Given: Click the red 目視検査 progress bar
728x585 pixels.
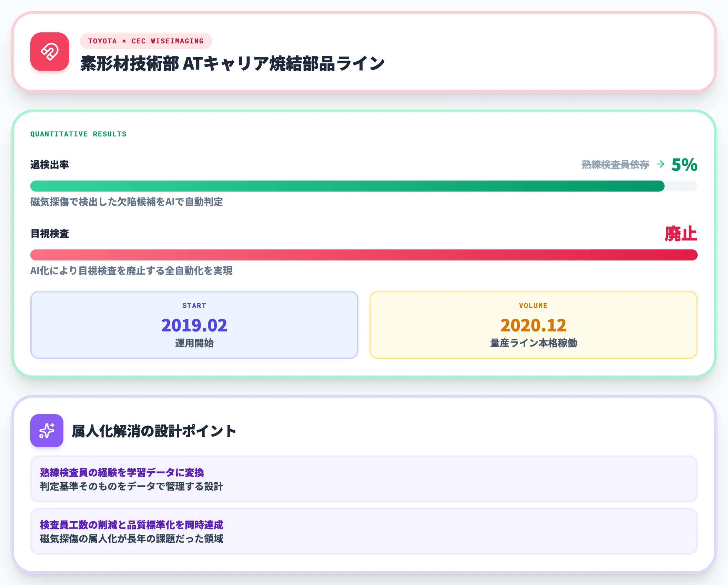Looking at the screenshot, I should point(364,255).
